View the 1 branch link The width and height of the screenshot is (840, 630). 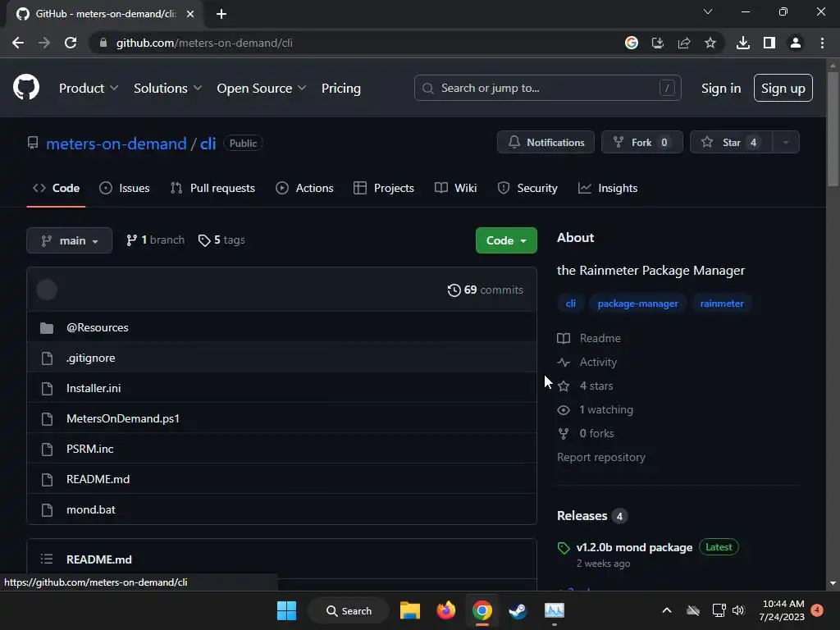155,240
